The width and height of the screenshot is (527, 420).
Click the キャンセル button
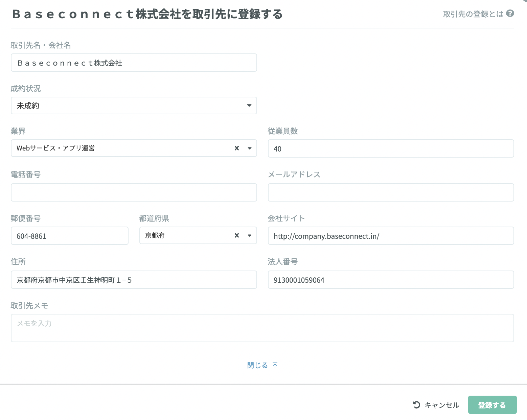tap(436, 405)
